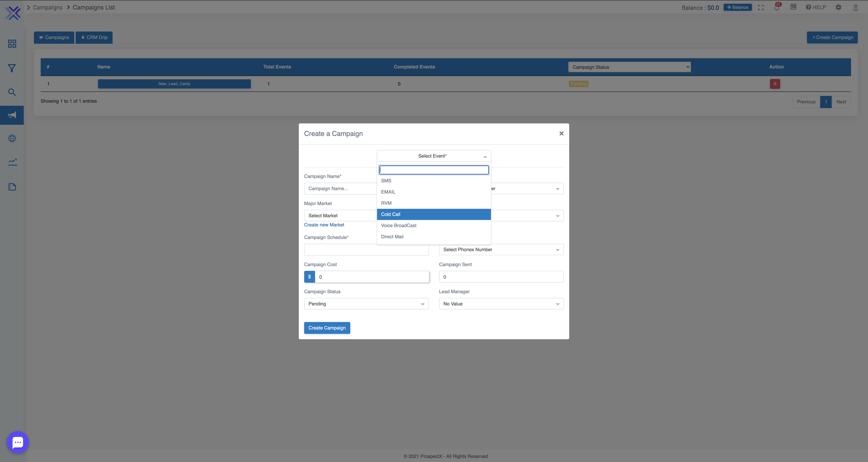Go to the Next page
Viewport: 868px width, 462px height.
tap(841, 102)
